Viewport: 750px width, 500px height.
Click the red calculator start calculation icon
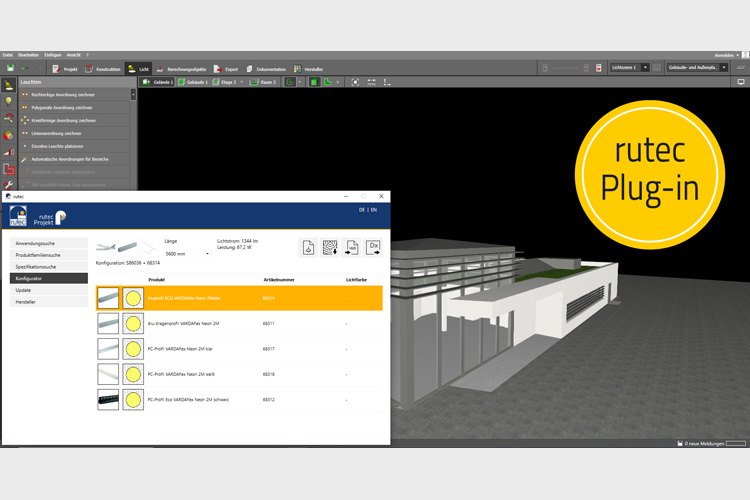(x=598, y=68)
